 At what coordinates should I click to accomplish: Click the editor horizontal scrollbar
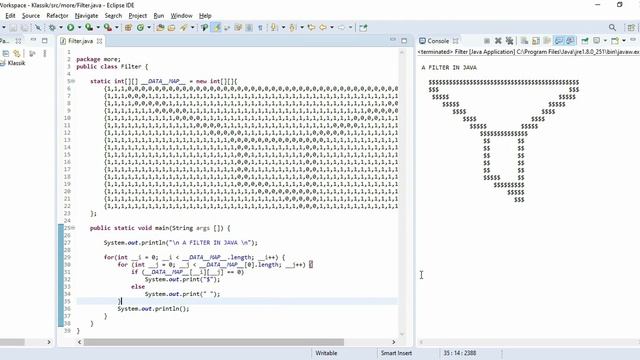click(213, 342)
